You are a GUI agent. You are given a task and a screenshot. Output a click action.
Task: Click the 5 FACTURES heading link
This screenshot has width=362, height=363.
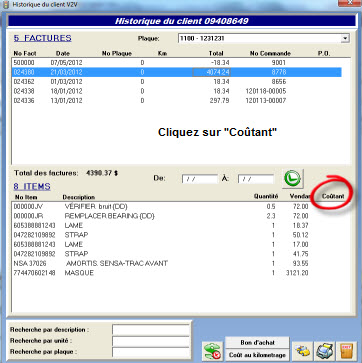click(x=42, y=38)
